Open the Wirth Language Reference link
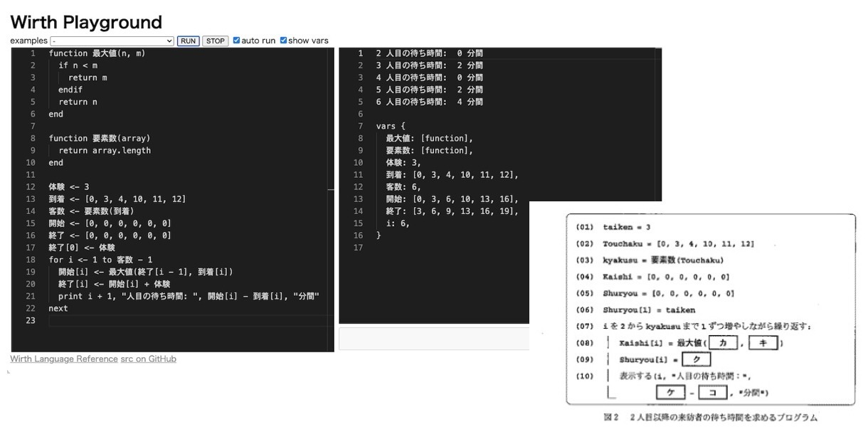This screenshot has width=868, height=434. point(63,359)
